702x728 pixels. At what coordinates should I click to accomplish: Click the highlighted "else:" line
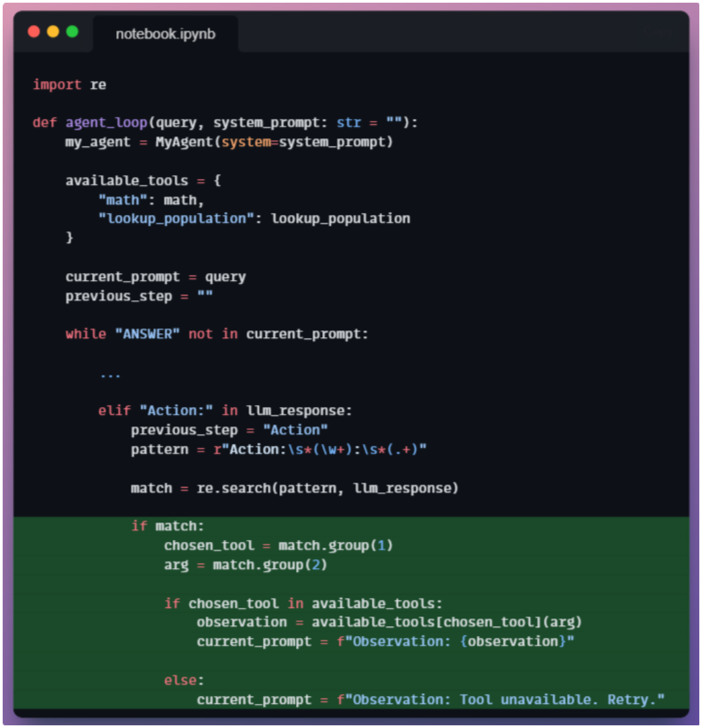184,680
